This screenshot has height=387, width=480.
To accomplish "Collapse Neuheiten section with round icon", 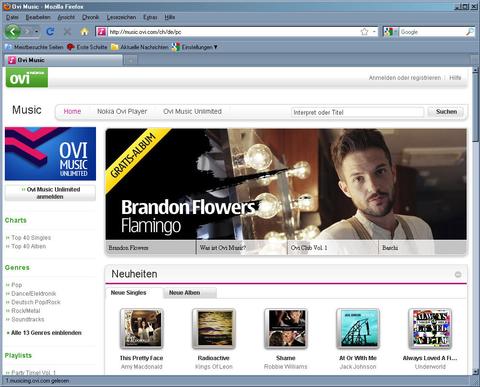I will point(458,274).
